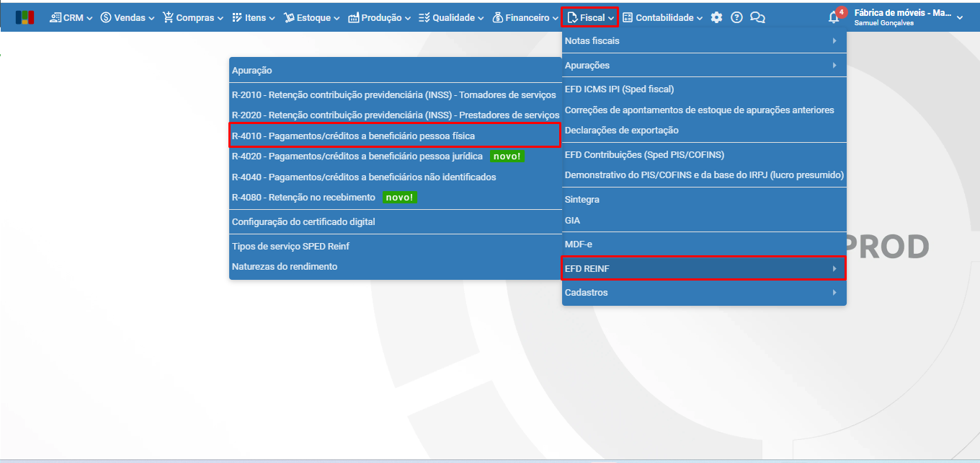Expand EFD REINF submenu
The image size is (980, 463).
704,268
